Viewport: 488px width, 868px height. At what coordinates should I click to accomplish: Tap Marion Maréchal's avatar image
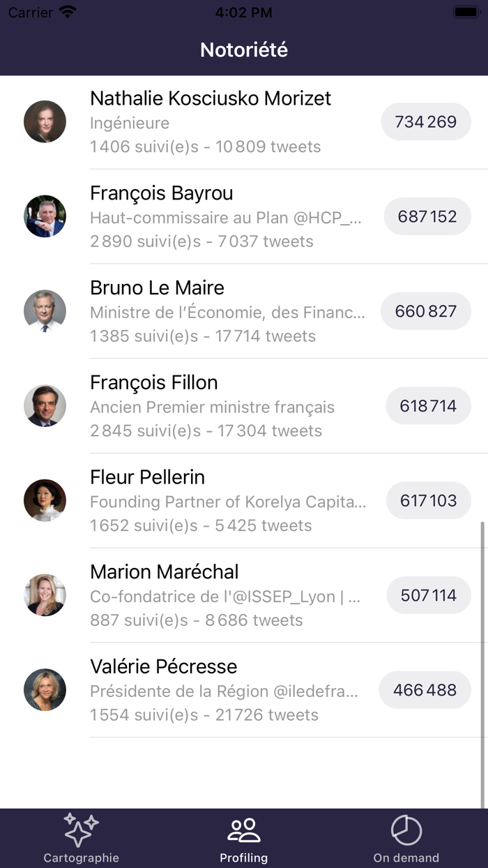click(45, 595)
